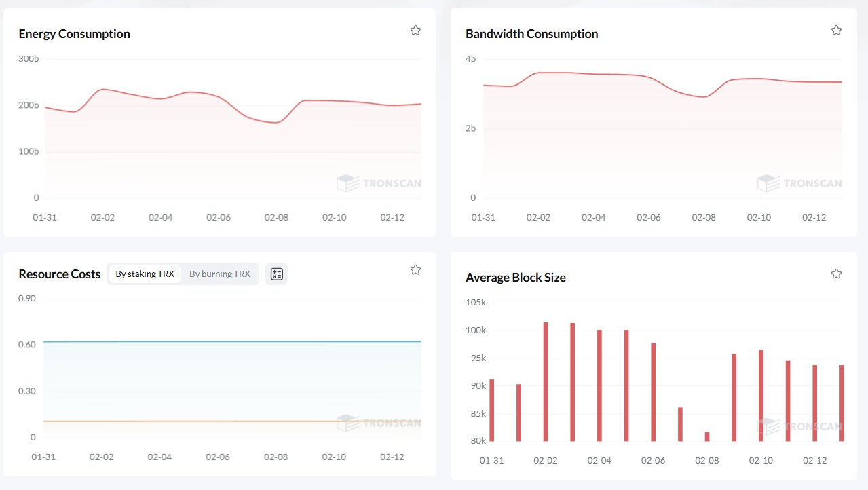Click TRONSCAN watermark in Average Block Size chart

pyautogui.click(x=799, y=426)
